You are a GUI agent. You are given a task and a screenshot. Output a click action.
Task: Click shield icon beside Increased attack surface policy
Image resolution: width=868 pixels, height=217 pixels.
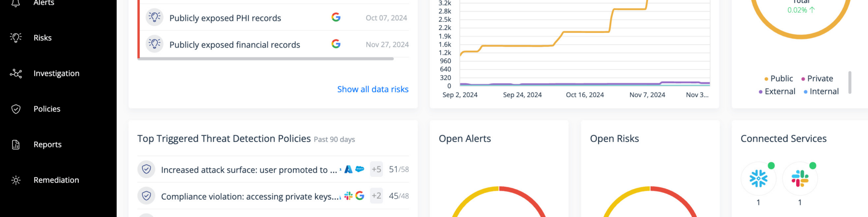(146, 170)
